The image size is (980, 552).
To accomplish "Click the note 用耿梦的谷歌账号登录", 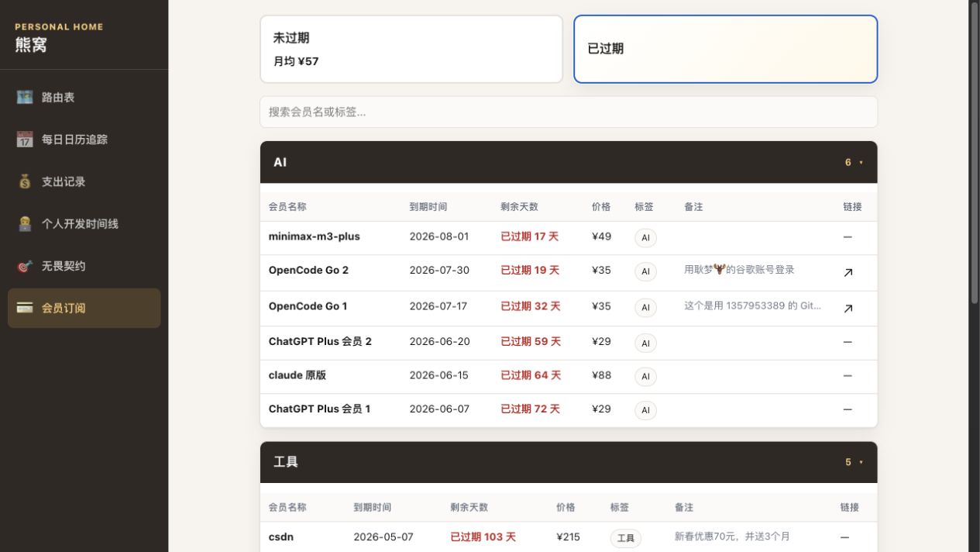I will point(739,270).
